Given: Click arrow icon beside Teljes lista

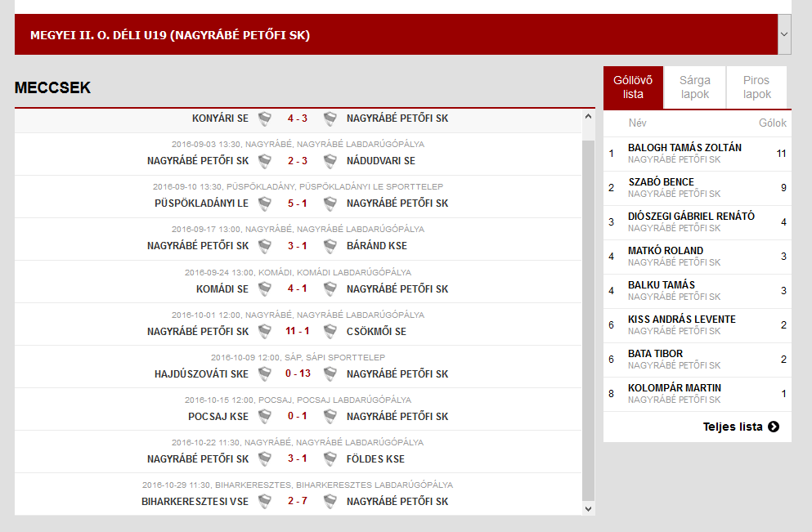Looking at the screenshot, I should pyautogui.click(x=774, y=427).
